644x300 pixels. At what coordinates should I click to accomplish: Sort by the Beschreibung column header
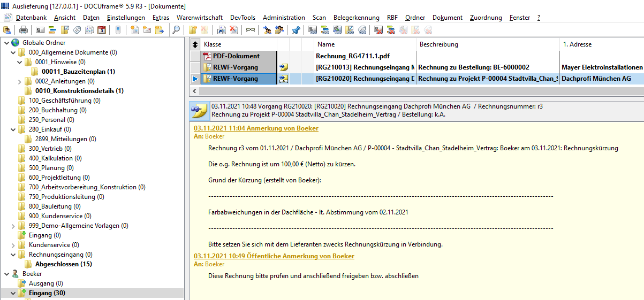pos(488,44)
